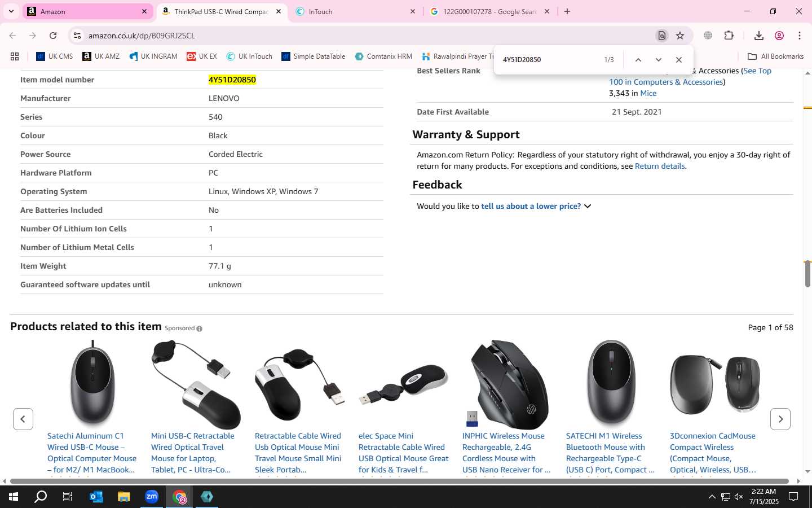Open Zoom from taskbar
The width and height of the screenshot is (812, 508).
click(151, 497)
